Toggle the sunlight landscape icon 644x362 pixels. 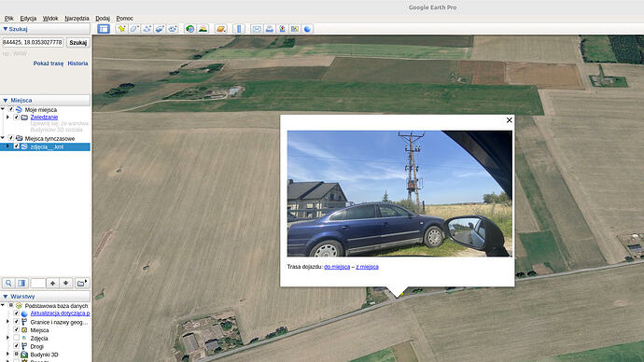click(203, 29)
